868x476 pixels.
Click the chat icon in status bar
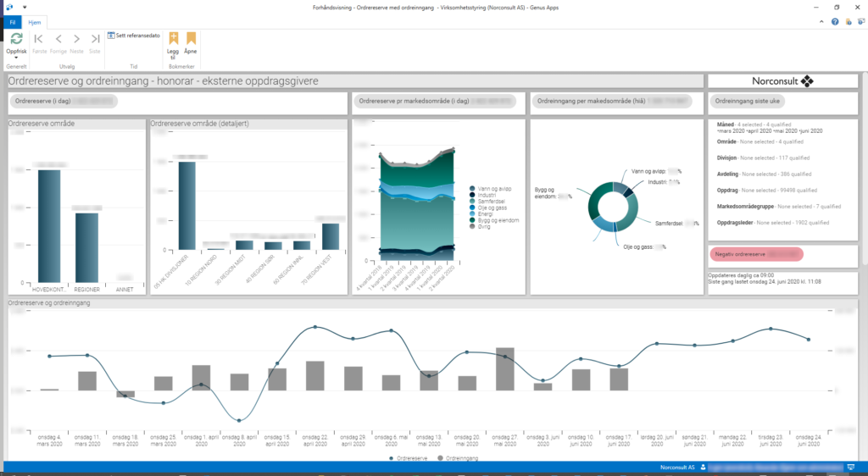850,467
